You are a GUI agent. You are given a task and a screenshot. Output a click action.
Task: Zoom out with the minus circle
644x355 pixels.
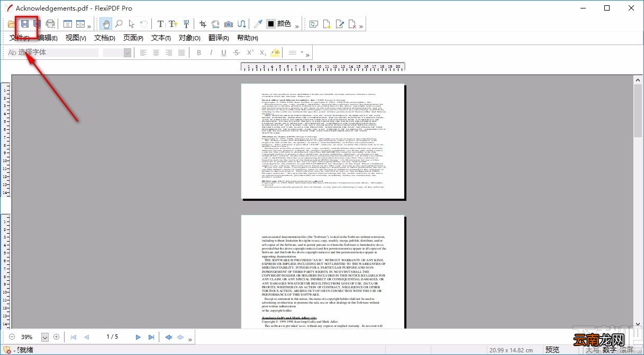[12, 337]
